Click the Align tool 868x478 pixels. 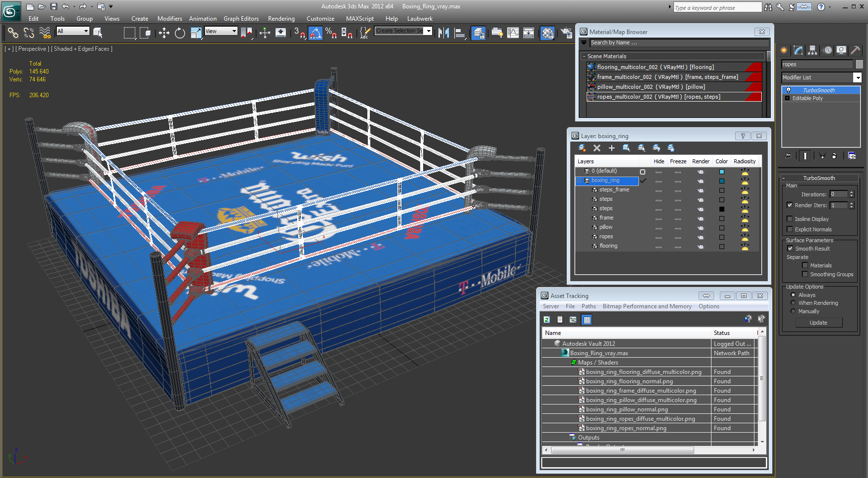(x=460, y=33)
